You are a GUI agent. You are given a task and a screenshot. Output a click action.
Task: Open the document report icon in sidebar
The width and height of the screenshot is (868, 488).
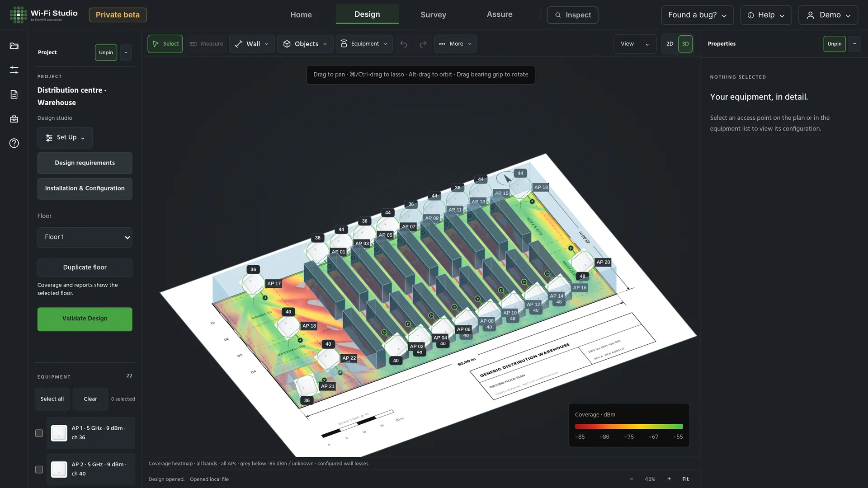[14, 94]
